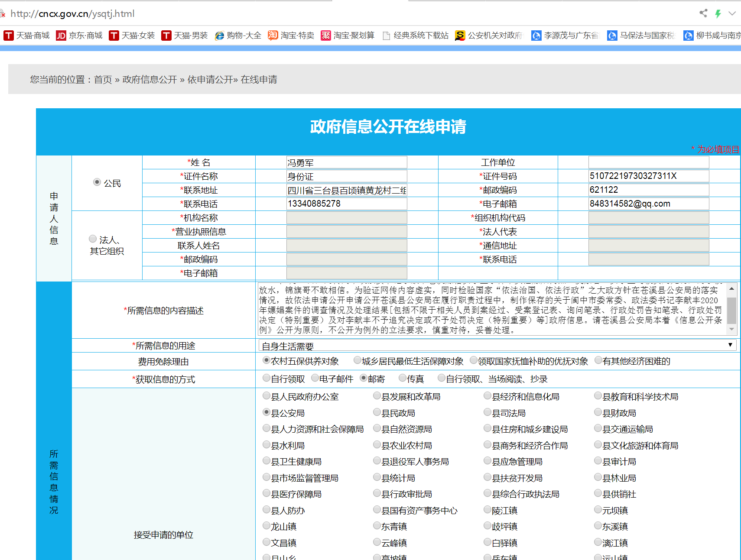The height and width of the screenshot is (560, 741).
Task: Choose 有其他经济困难的 option
Action: pos(598,360)
